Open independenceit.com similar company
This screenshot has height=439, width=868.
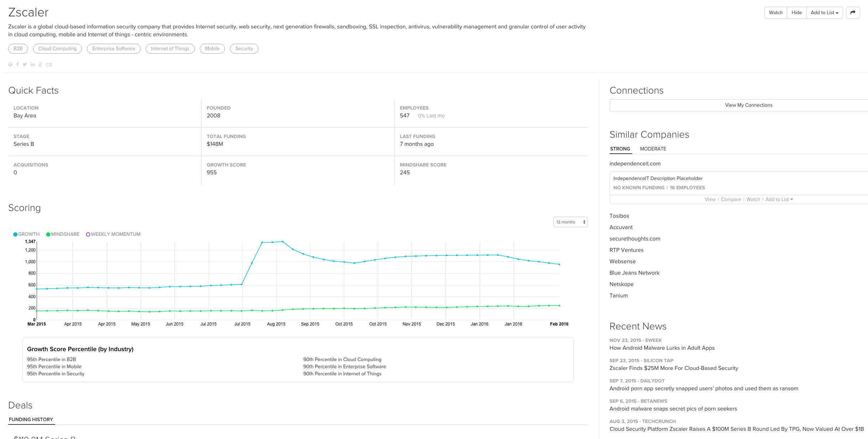pos(635,164)
